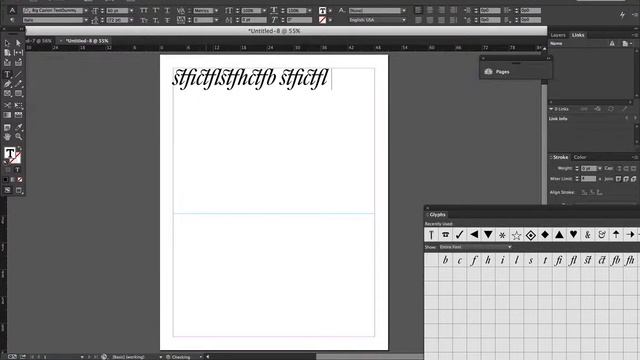Image resolution: width=640 pixels, height=360 pixels.
Task: Toggle All Caps formatting
Action: click(144, 11)
